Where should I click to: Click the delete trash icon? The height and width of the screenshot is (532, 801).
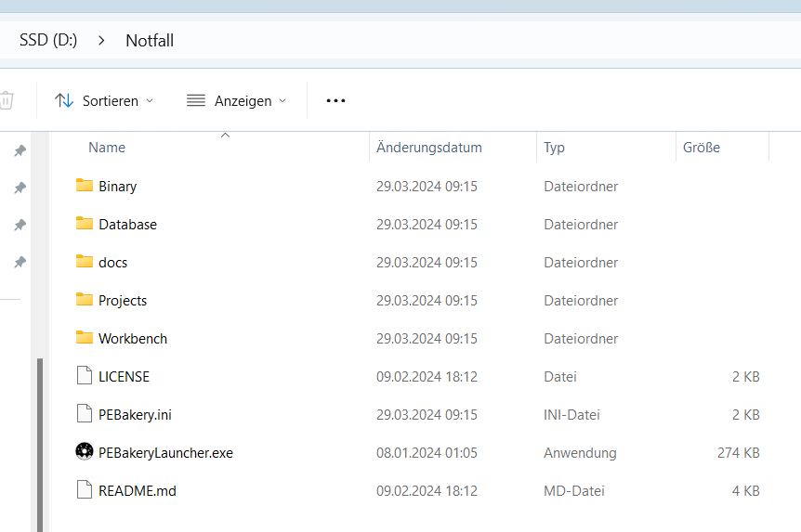coord(7,100)
